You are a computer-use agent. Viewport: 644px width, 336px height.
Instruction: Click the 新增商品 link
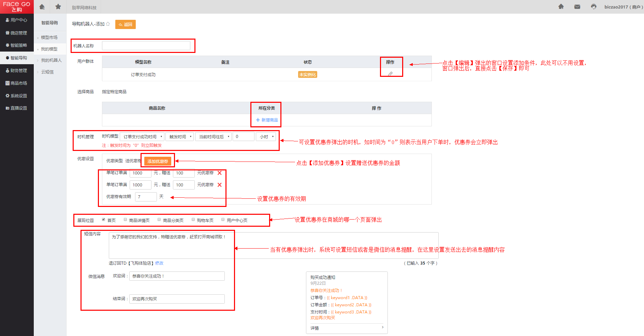(x=267, y=120)
